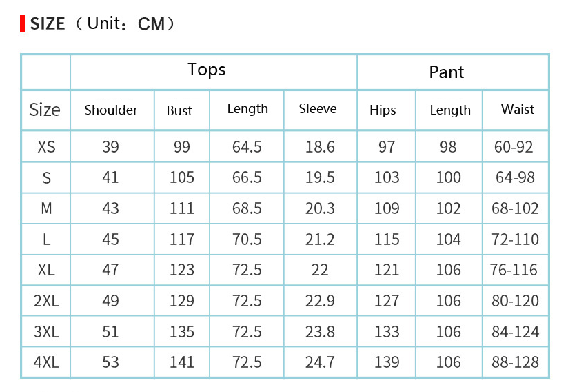Screen dimensions: 588x392
Task: Click sleeve value 22 for size XL
Action: (320, 270)
